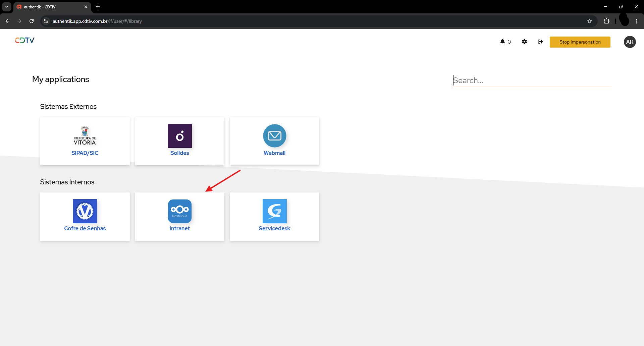Click the AR user avatar
The height and width of the screenshot is (346, 644).
pyautogui.click(x=630, y=42)
